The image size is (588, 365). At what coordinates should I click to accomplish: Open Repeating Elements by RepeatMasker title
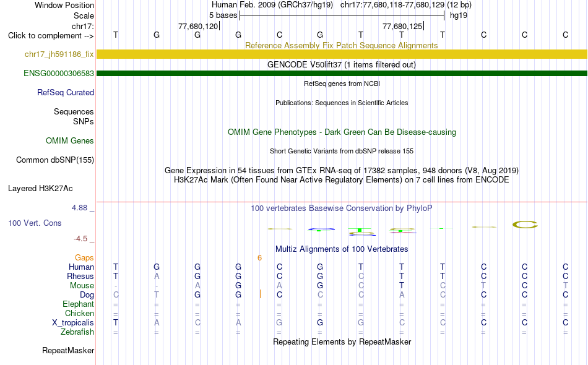click(x=342, y=341)
